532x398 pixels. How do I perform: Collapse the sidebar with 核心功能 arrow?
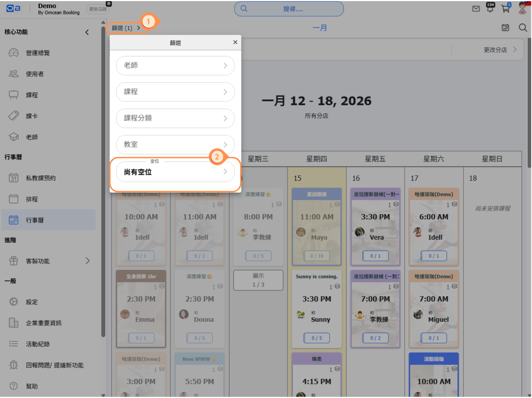coord(87,32)
